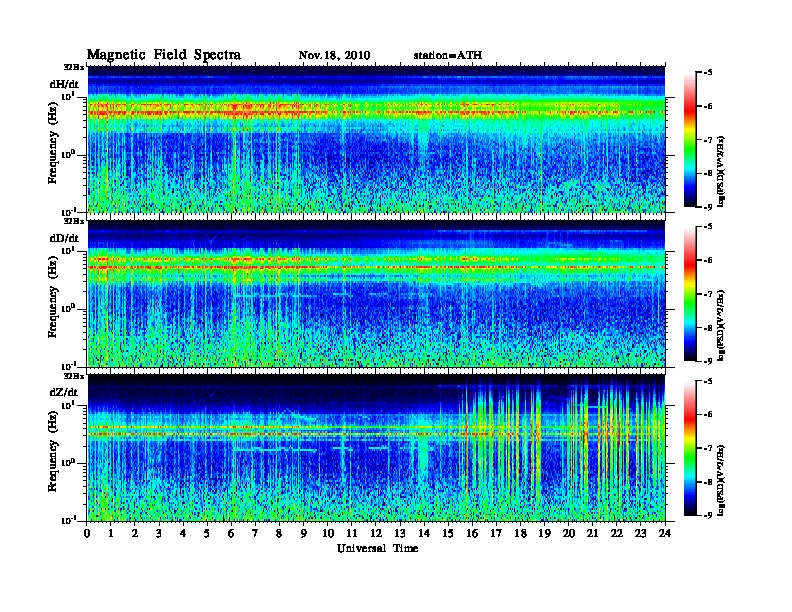
Task: Click the date text "Nov. 18, 2010"
Action: tap(334, 56)
